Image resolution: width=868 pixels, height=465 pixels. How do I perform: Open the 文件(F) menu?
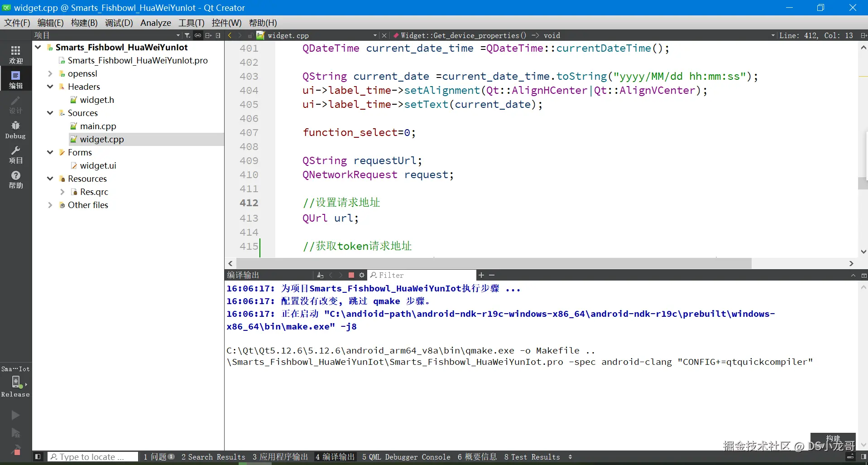pos(17,23)
